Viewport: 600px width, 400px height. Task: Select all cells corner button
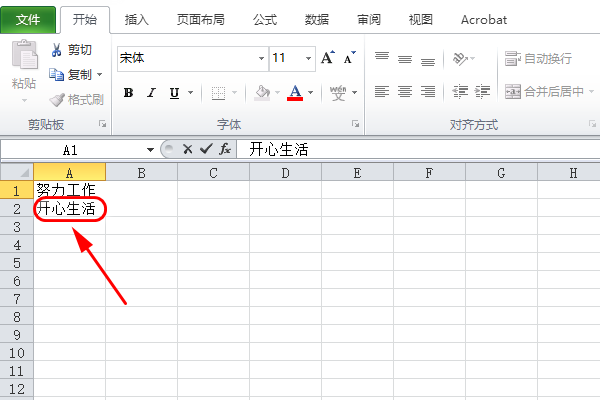(17, 173)
